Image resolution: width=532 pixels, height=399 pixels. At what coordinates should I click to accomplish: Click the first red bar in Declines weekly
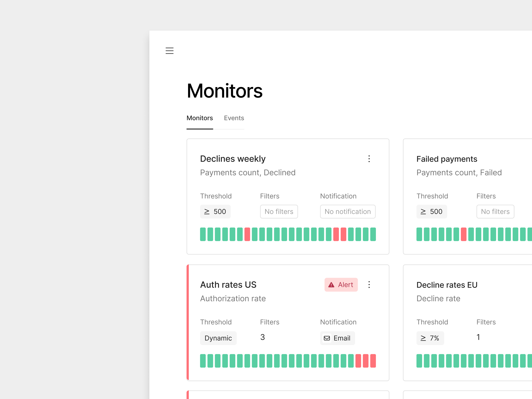pos(247,234)
